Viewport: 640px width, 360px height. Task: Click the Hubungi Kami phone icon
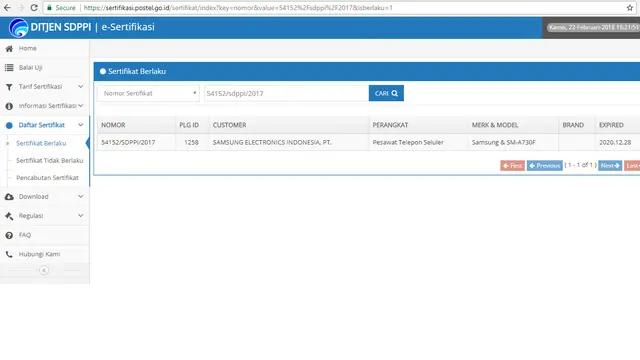9,254
